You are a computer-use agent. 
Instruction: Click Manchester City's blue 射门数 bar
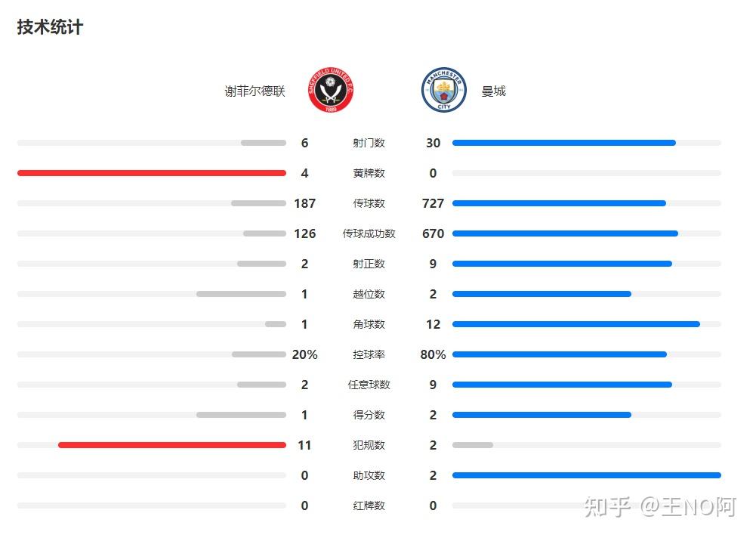[563, 143]
